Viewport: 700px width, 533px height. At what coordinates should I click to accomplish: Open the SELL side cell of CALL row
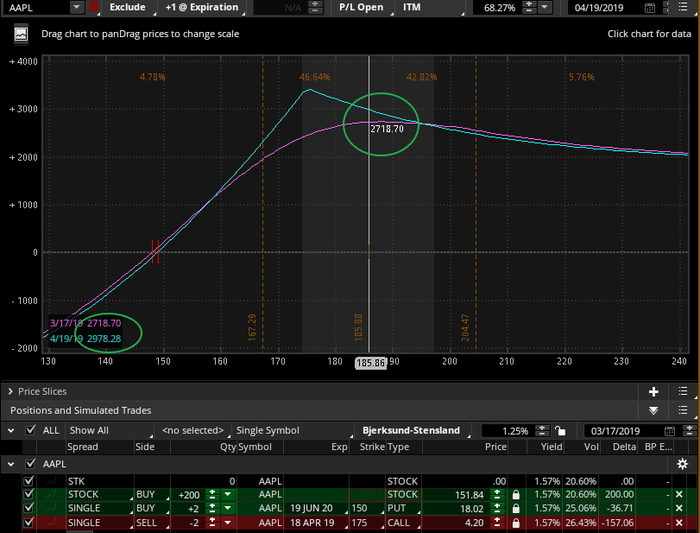point(152,523)
